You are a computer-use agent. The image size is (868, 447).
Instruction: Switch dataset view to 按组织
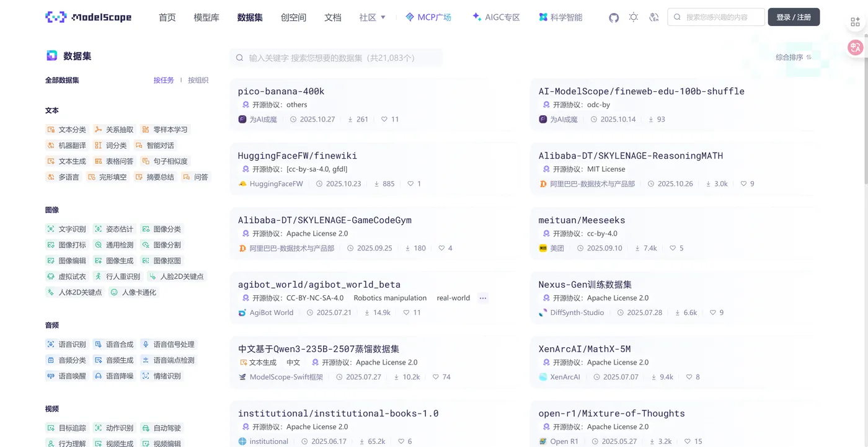[198, 79]
